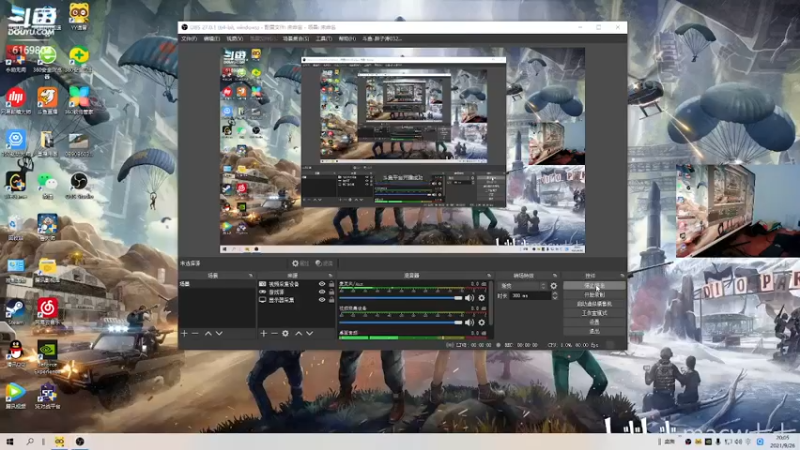The height and width of the screenshot is (450, 800).
Task: Open 视频采集设备 mixer channel gear menu
Action: pyautogui.click(x=482, y=322)
